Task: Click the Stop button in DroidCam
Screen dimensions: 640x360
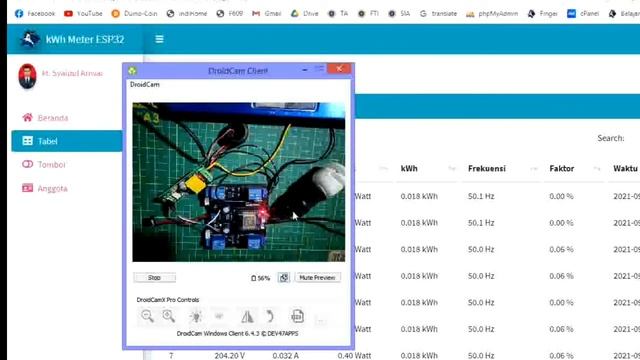Action: pos(154,278)
